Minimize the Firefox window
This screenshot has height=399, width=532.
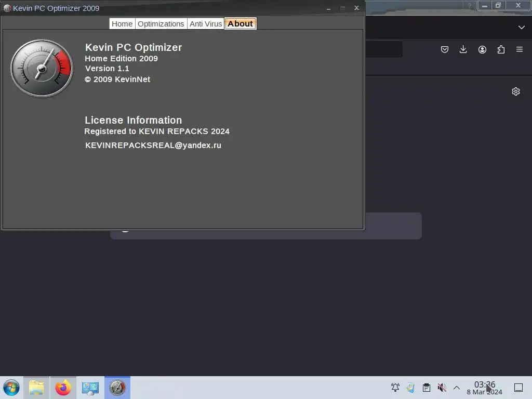pos(485,5)
